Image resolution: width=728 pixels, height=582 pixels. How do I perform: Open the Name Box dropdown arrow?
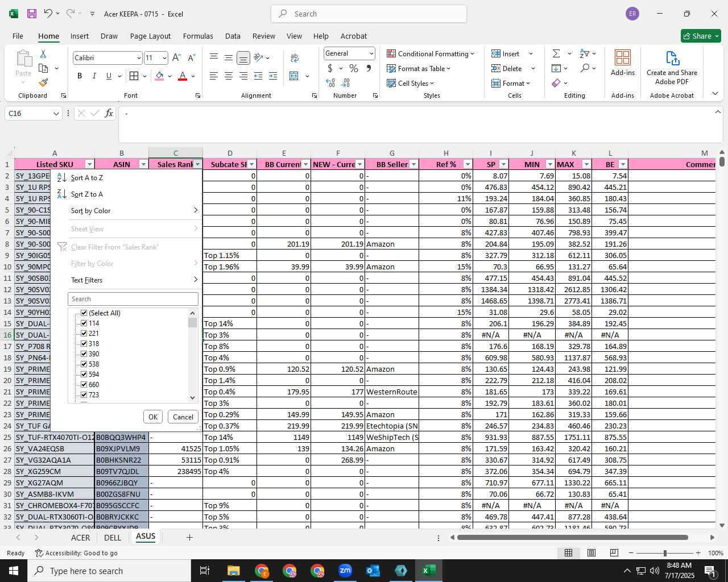(x=56, y=114)
